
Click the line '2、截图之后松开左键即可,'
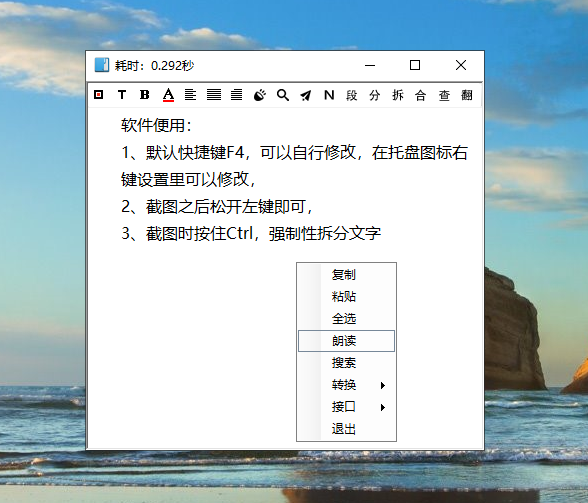217,207
